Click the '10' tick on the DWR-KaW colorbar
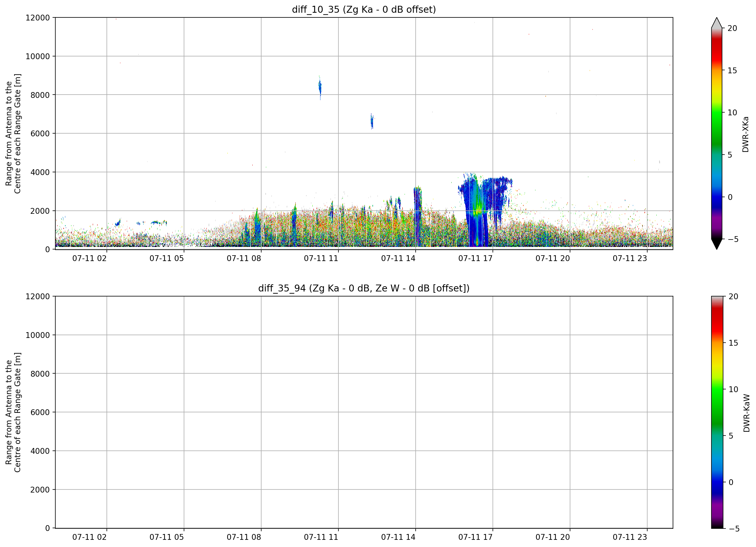 tap(733, 389)
